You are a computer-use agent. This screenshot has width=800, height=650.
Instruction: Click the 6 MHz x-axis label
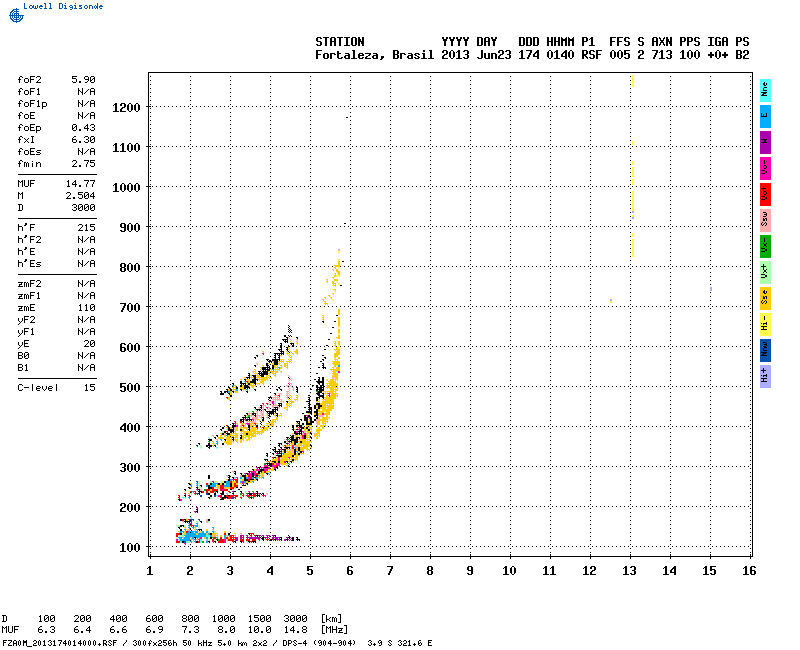coord(350,571)
